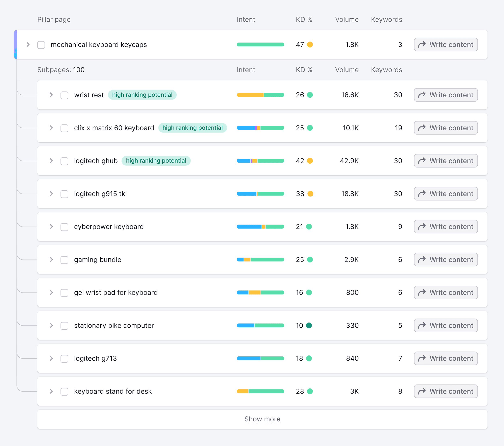Click the top Intent column header
504x446 pixels.
246,20
